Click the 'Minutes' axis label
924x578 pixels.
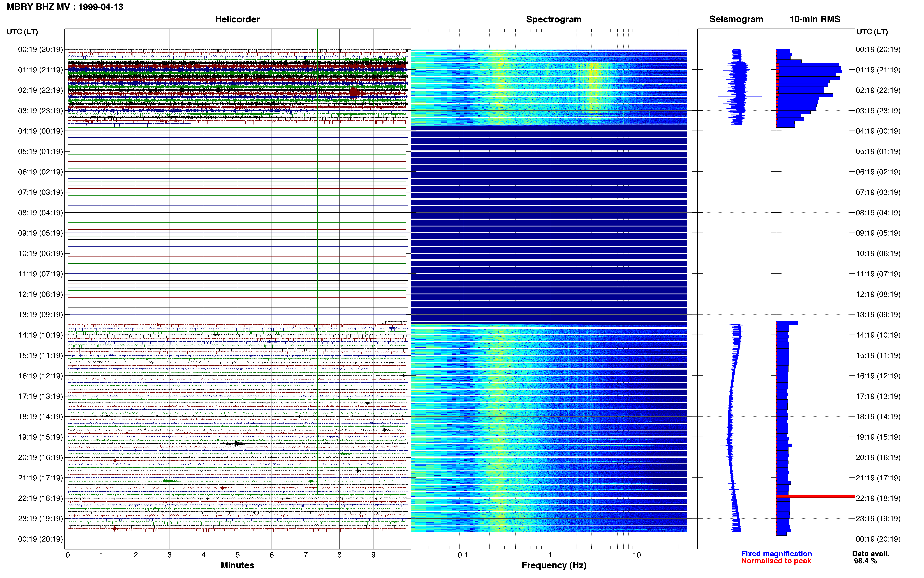tap(237, 565)
